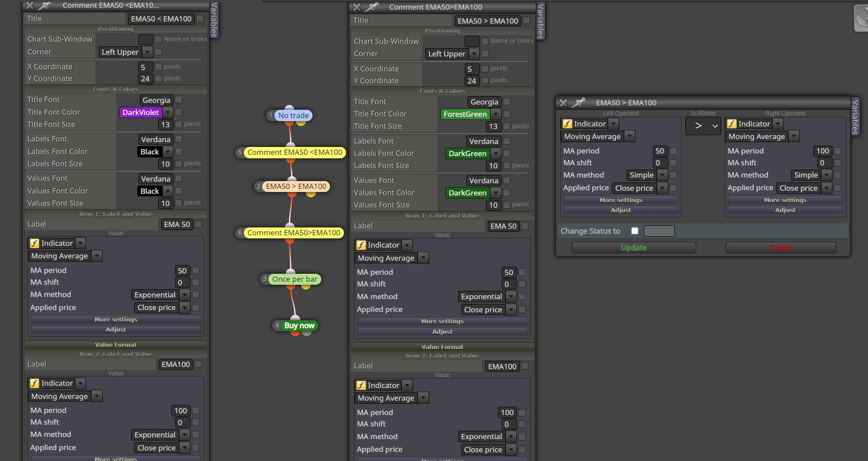868x461 pixels.
Task: Click Title field EMA50 < EMA100
Action: [161, 19]
